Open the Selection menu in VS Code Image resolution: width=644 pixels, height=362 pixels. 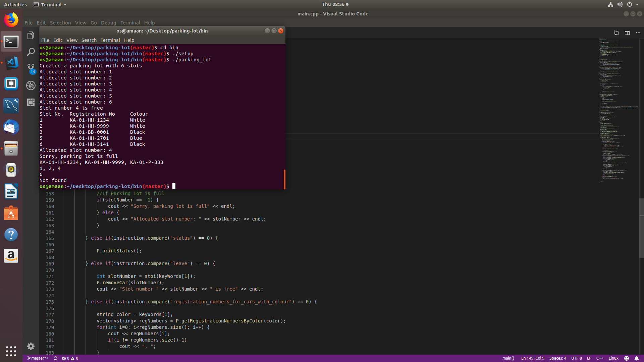pos(60,23)
